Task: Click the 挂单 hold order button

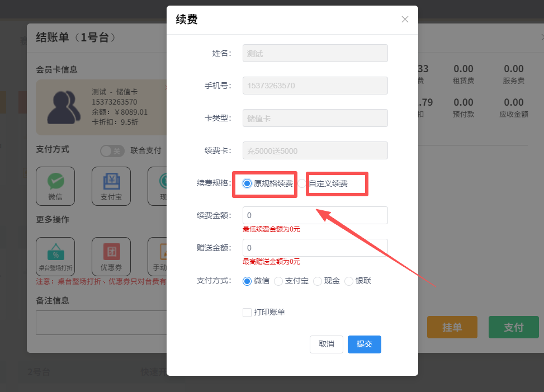Action: [452, 327]
